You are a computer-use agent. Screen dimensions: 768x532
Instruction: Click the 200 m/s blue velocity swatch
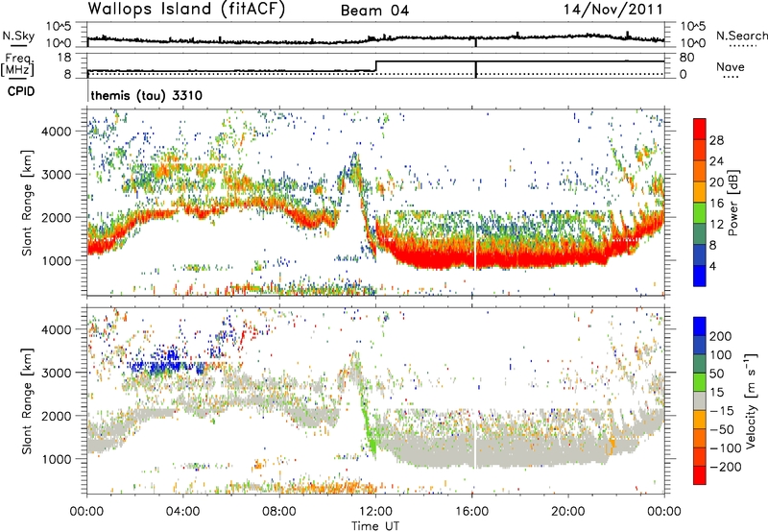700,326
